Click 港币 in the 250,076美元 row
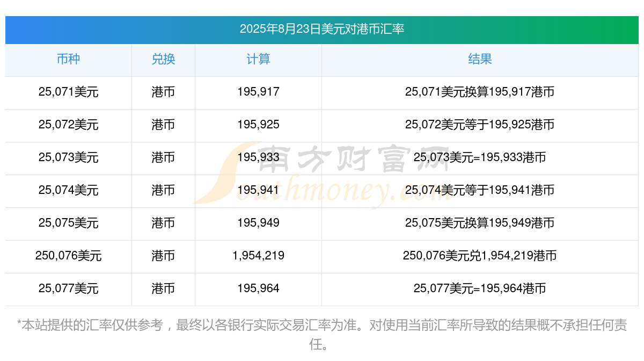The height and width of the screenshot is (361, 644). (163, 256)
